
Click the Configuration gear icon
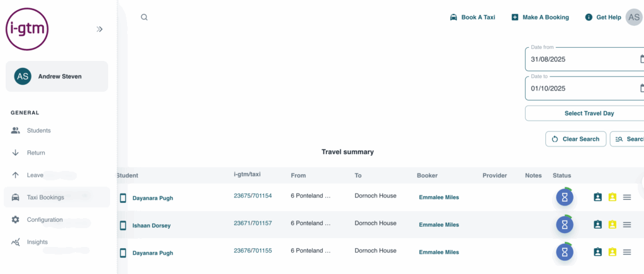click(16, 219)
